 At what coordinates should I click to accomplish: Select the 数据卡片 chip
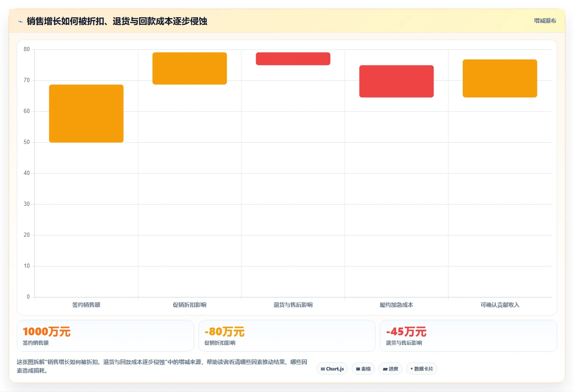[421, 369]
